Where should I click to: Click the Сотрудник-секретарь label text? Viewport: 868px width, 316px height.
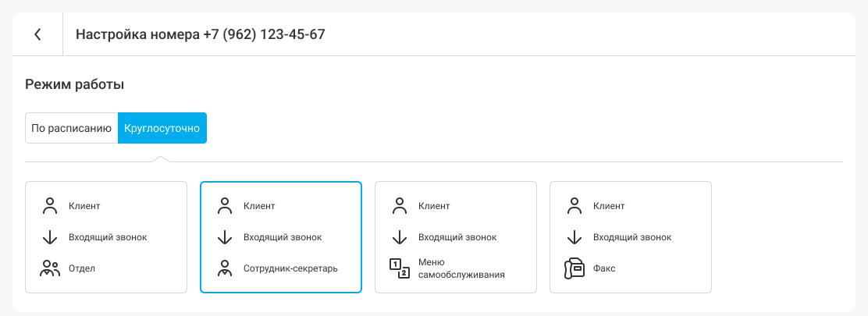pos(290,268)
